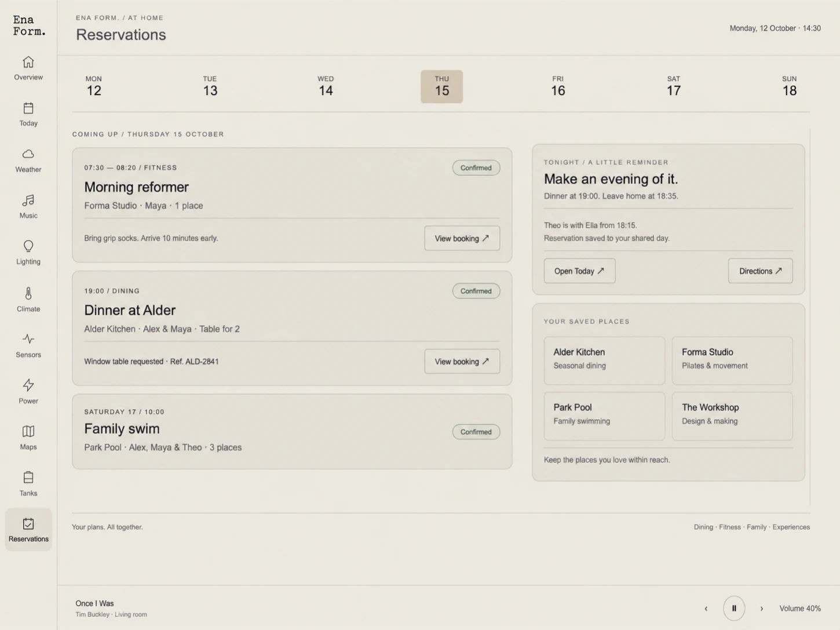Select Friday 16 in week strip
This screenshot has height=630, width=840.
pyautogui.click(x=558, y=86)
